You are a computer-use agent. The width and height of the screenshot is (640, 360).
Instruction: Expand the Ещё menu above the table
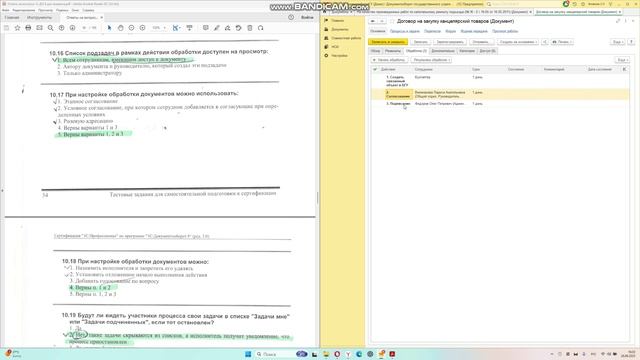622,60
